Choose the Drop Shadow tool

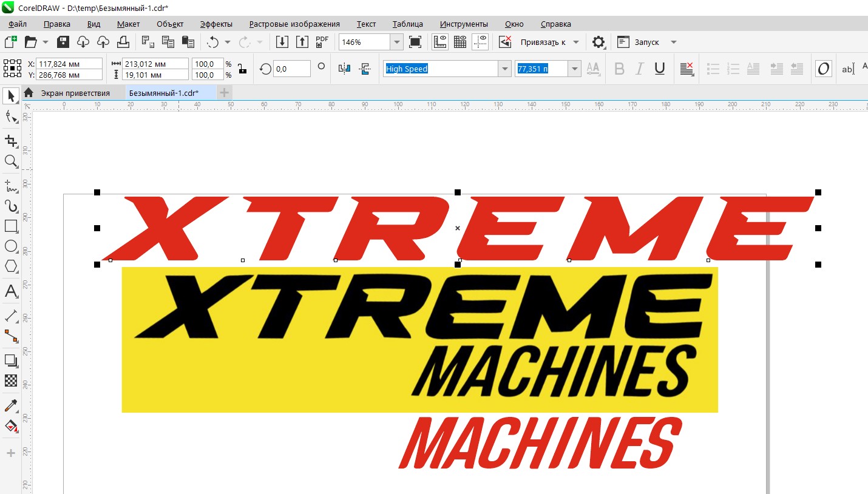pos(11,360)
